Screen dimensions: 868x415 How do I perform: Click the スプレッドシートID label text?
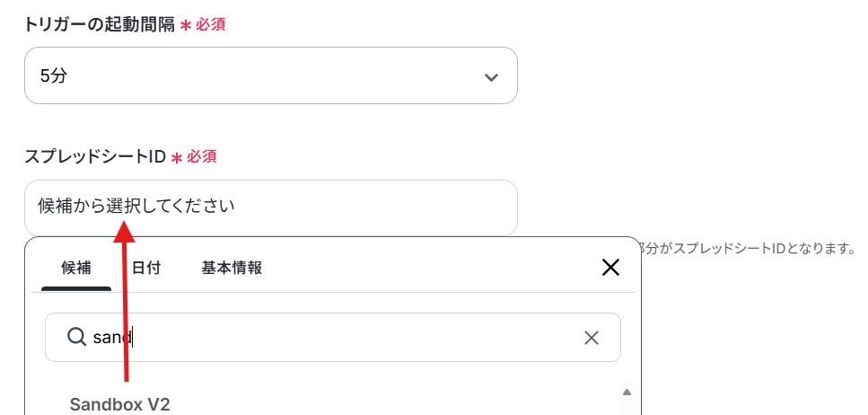(x=95, y=157)
